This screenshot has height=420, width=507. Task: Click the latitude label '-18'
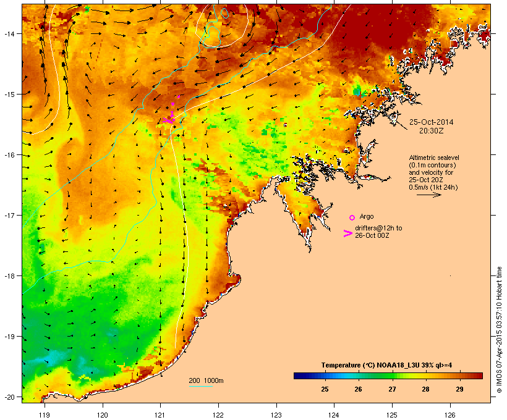tap(9, 276)
